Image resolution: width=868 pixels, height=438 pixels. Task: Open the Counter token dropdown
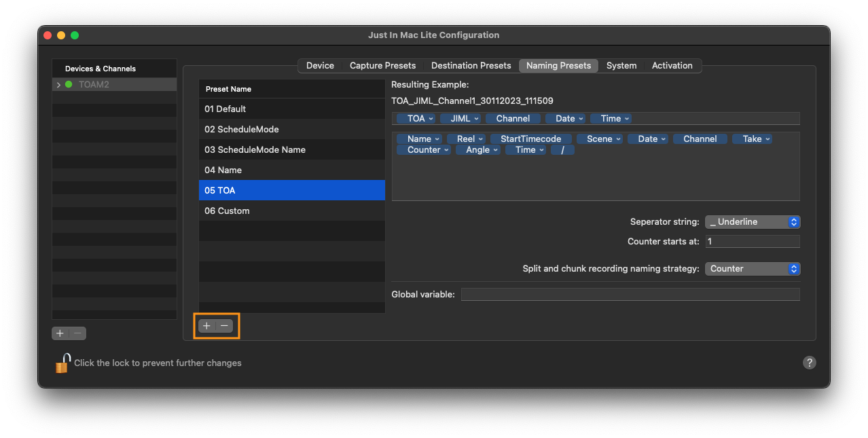point(424,149)
